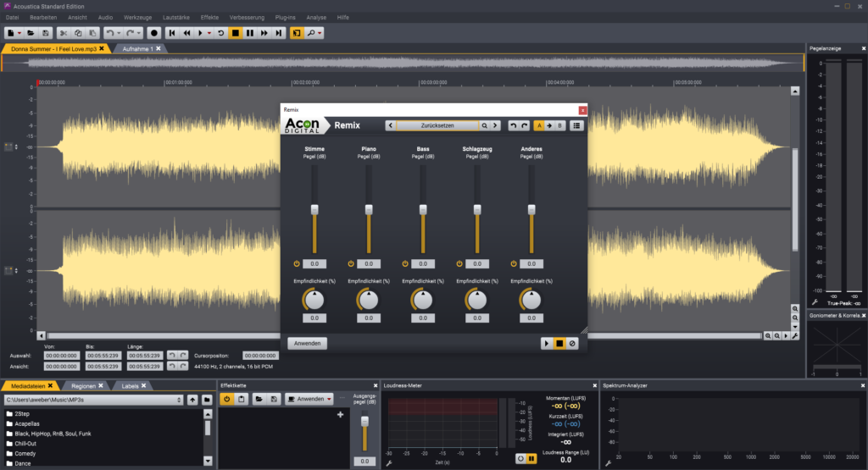Image resolution: width=868 pixels, height=470 pixels.
Task: Toggle the Stimme stem power button
Action: click(x=297, y=263)
